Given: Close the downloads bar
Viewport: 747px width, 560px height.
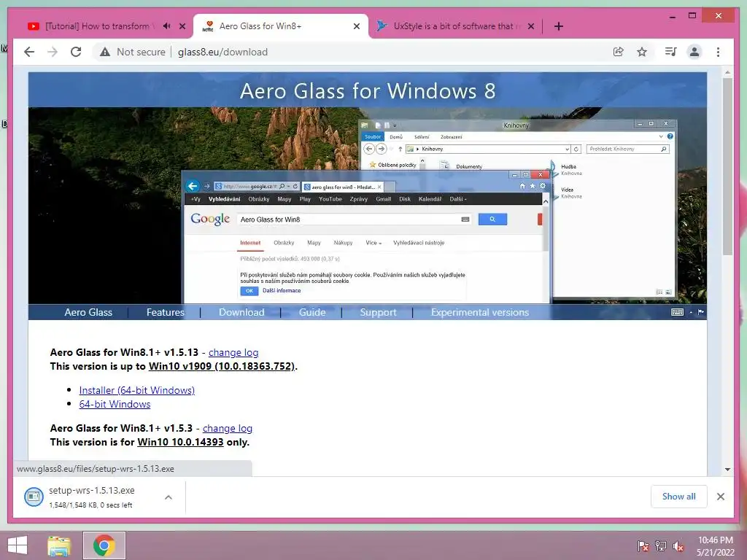Looking at the screenshot, I should coord(721,497).
